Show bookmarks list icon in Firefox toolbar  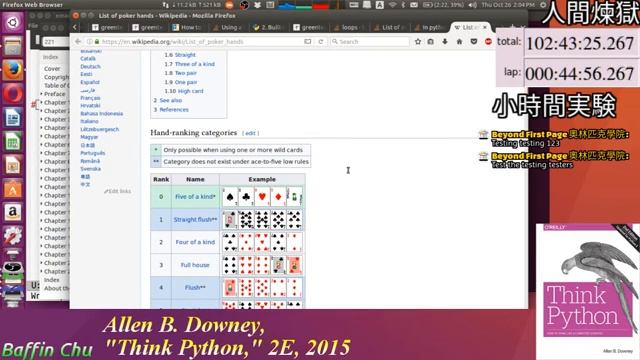click(431, 42)
